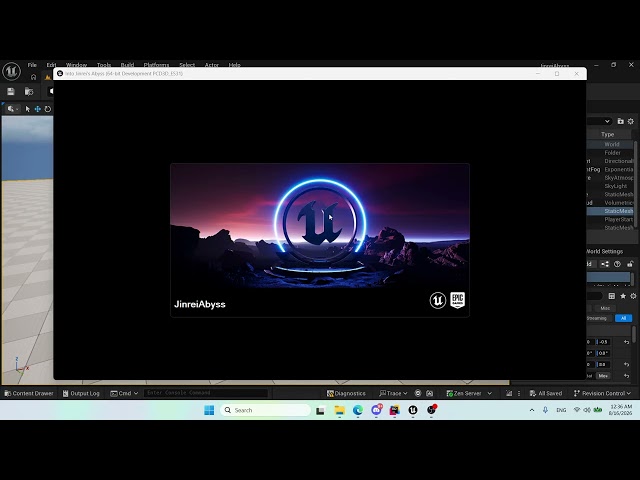This screenshot has height=480, width=640.
Task: Click the home icon in the editor tab bar
Action: coord(33,77)
